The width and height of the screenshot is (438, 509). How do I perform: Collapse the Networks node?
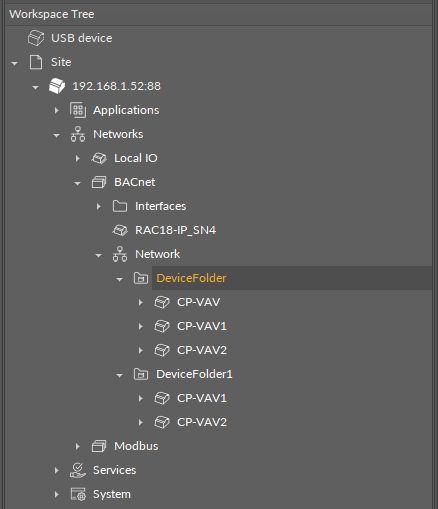pos(56,135)
